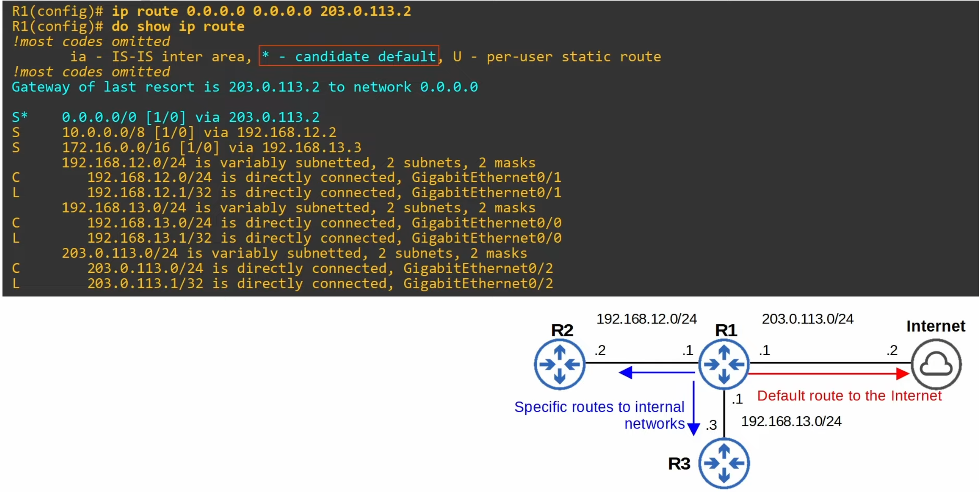Image resolution: width=980 pixels, height=492 pixels.
Task: Click the red-boxed candidate default code
Action: coord(349,56)
